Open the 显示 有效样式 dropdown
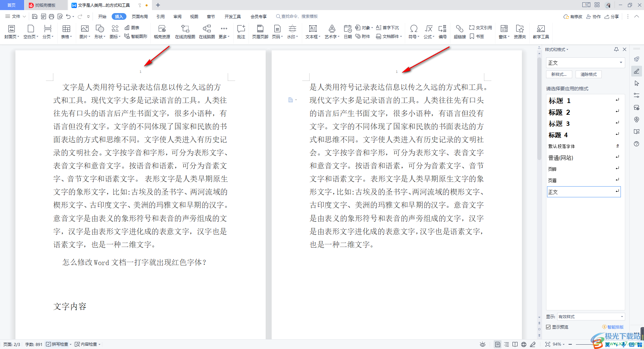Viewport: 644px width, 349px height. pyautogui.click(x=591, y=316)
